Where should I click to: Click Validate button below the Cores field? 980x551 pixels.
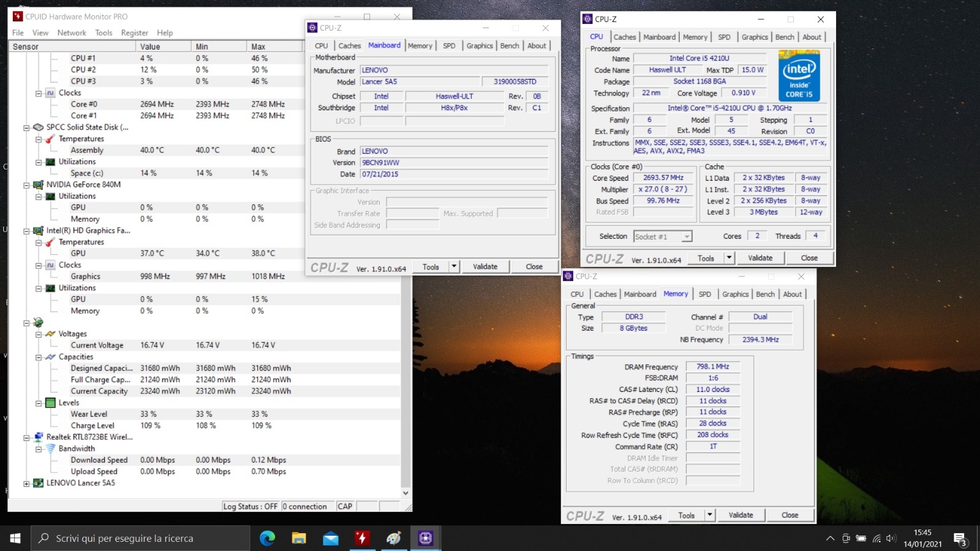click(x=760, y=258)
